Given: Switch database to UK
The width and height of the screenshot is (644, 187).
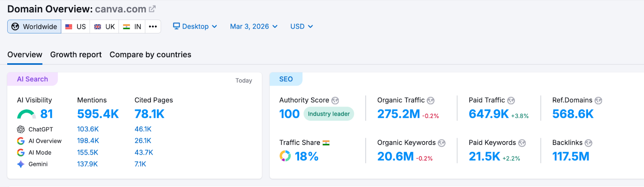Looking at the screenshot, I should point(104,27).
